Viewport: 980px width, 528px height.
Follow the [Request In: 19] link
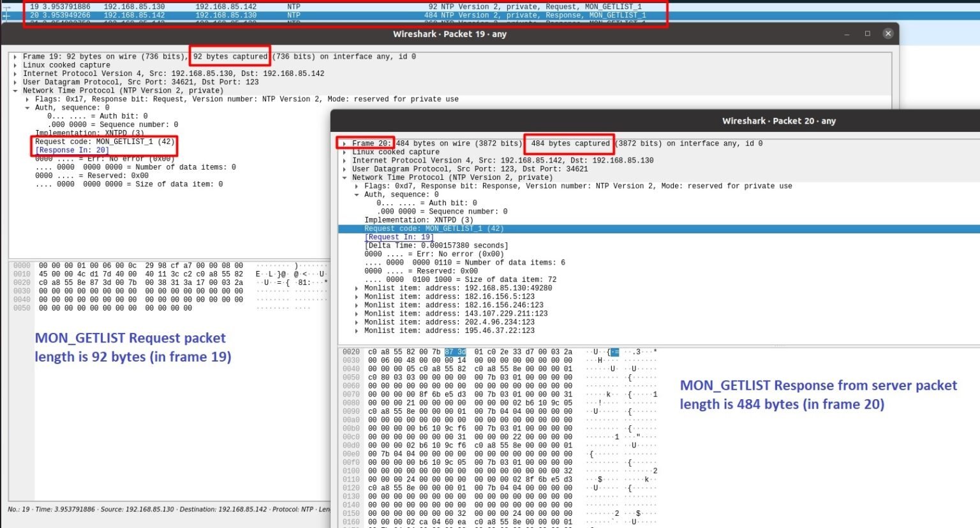pos(399,237)
